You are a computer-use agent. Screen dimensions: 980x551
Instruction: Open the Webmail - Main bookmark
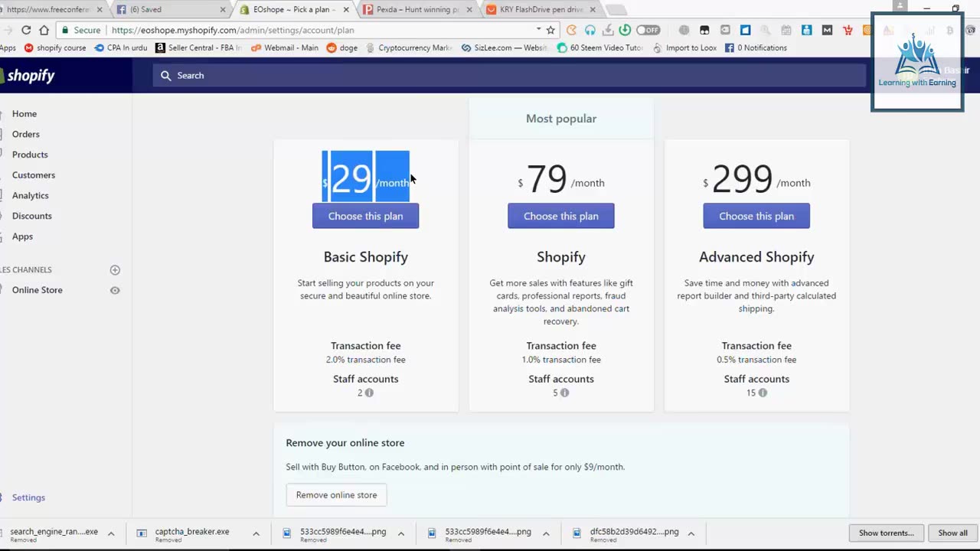tap(285, 47)
